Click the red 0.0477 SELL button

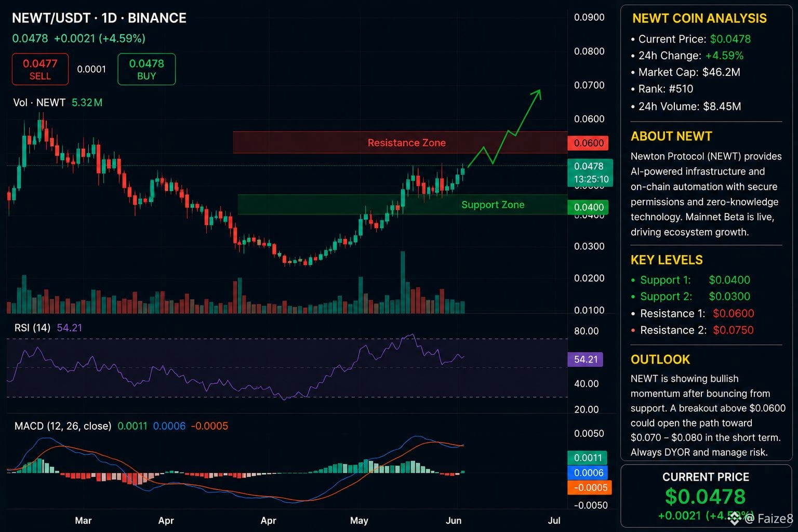pyautogui.click(x=40, y=69)
